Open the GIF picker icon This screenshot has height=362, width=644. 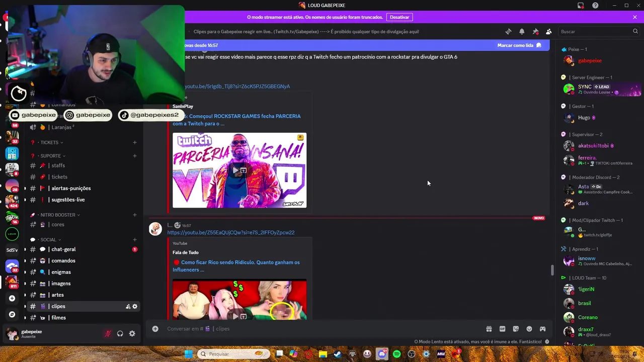(502, 329)
